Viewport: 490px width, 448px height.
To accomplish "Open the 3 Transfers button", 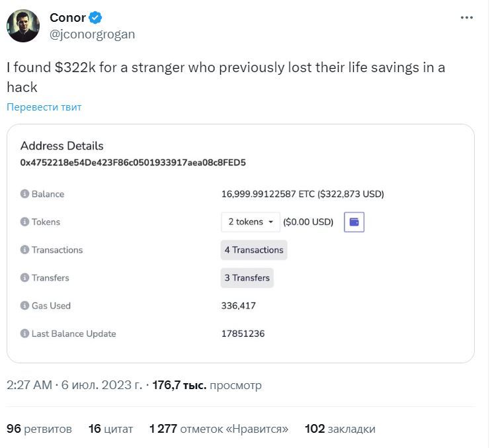I will [x=247, y=278].
